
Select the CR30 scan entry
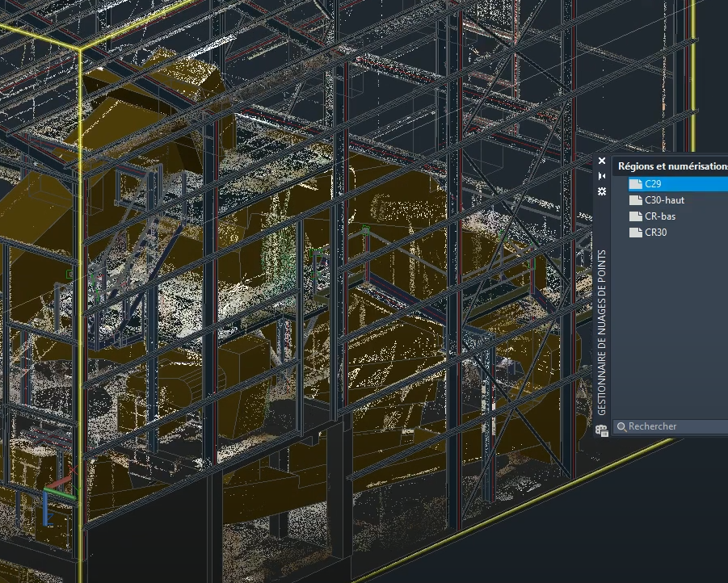pos(656,233)
